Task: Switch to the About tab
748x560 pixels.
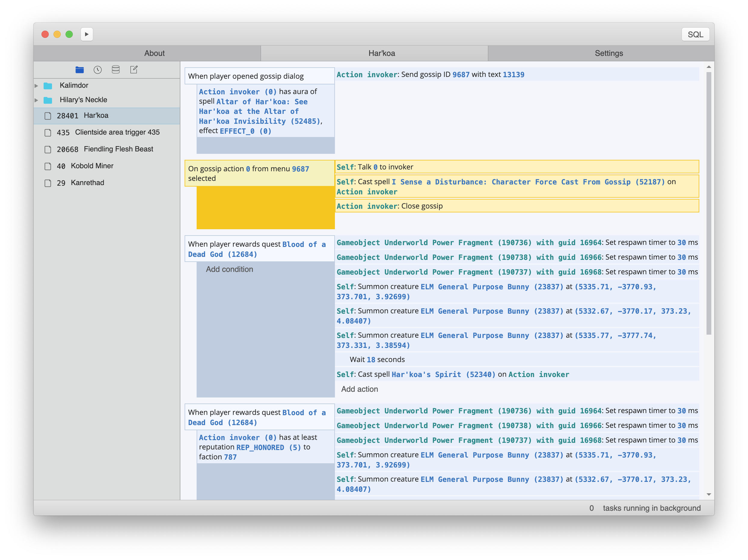Action: (x=154, y=53)
